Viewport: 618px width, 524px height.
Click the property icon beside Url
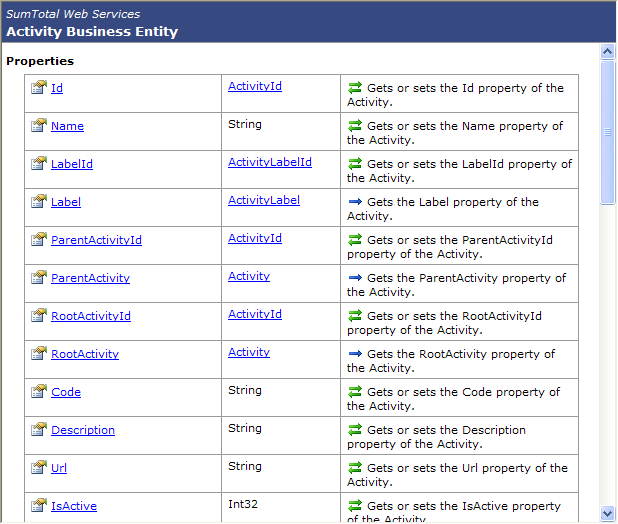coord(39,468)
